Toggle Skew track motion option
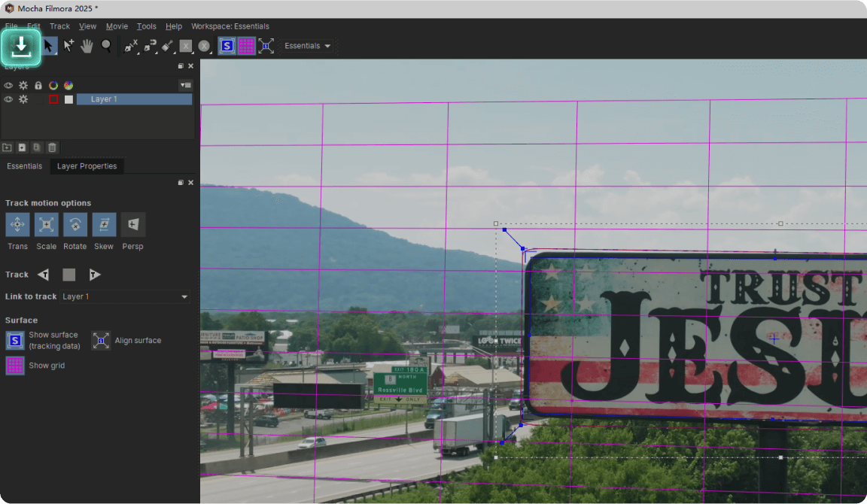 [x=104, y=224]
